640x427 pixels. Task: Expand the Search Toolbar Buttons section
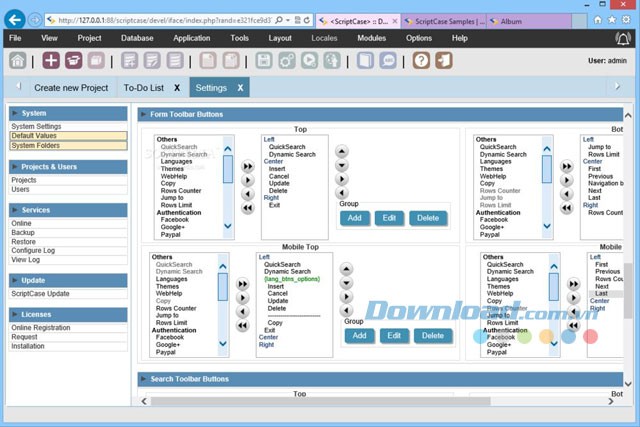[143, 379]
